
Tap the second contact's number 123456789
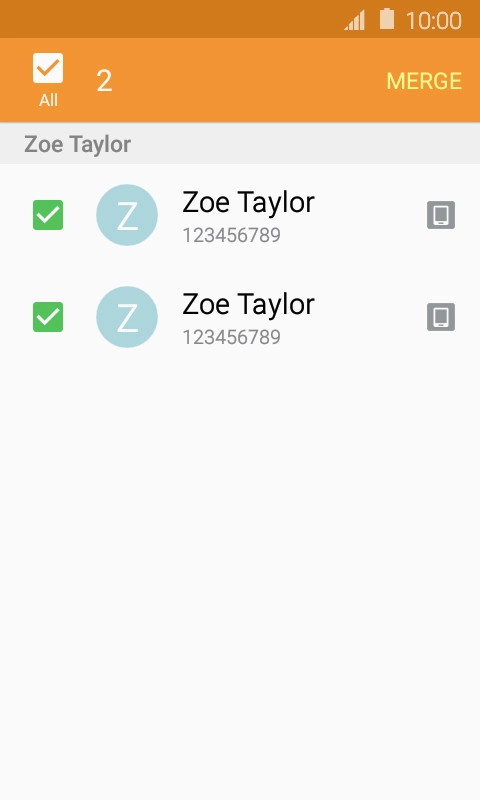[x=232, y=337]
